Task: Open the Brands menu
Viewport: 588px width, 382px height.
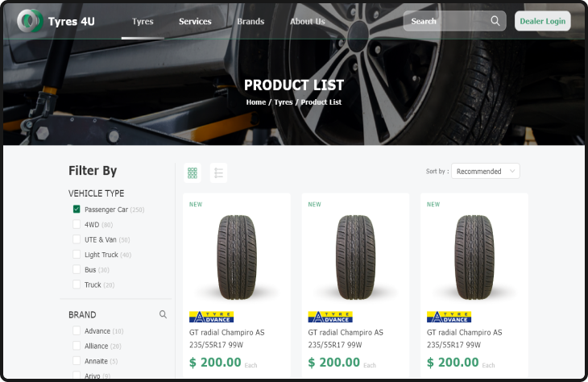Action: 251,22
